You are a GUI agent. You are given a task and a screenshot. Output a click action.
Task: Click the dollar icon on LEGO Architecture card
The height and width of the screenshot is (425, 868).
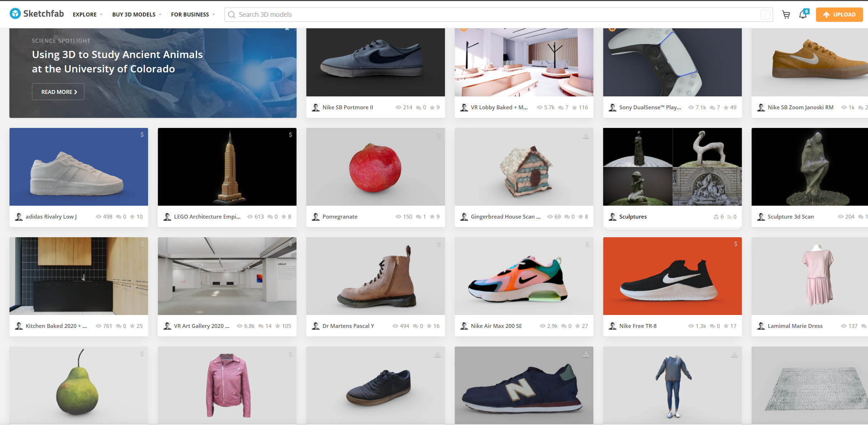coord(290,135)
